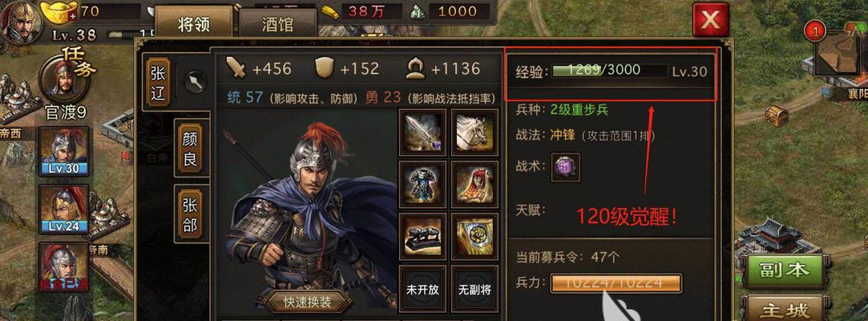Open the 副本 dungeon button
The image size is (868, 321).
click(x=786, y=271)
